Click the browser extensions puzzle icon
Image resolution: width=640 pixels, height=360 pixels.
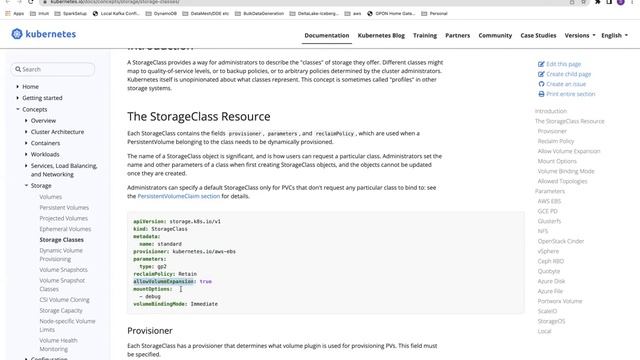[598, 2]
